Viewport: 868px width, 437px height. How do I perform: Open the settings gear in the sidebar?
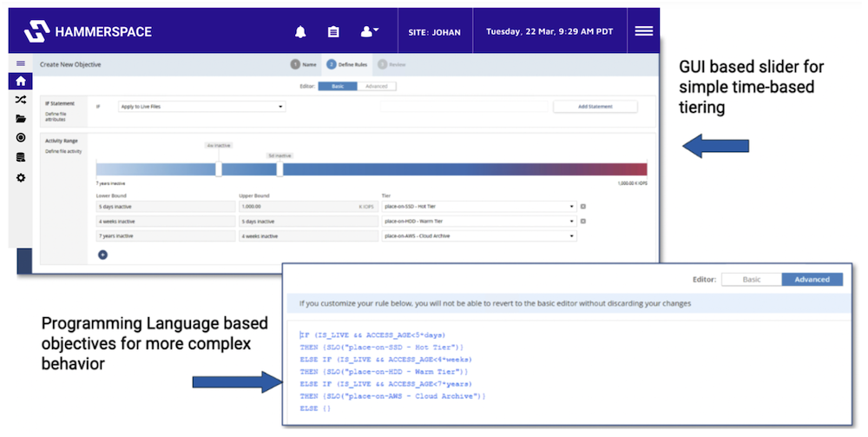pyautogui.click(x=21, y=178)
